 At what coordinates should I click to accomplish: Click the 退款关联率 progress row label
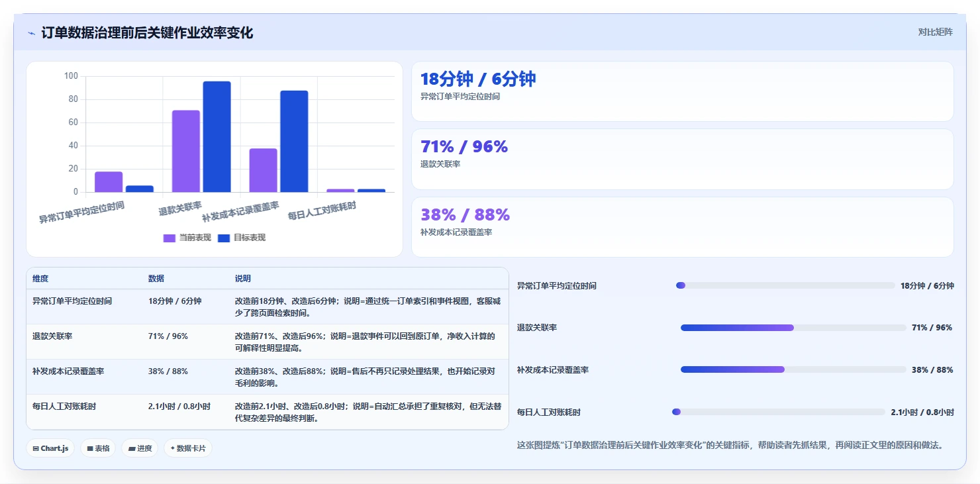(537, 328)
